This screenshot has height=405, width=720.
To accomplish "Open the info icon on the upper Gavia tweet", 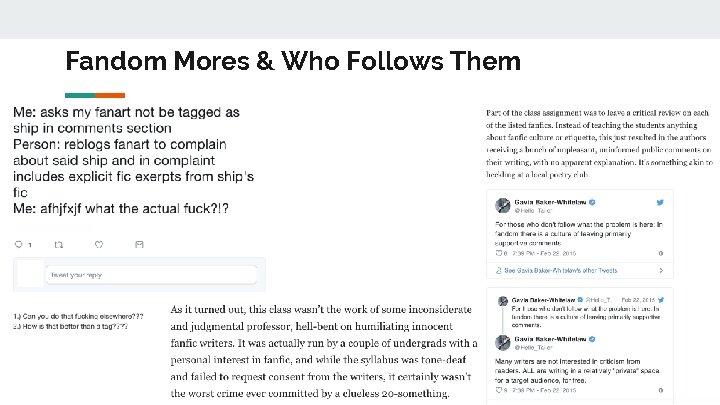I will point(660,255).
